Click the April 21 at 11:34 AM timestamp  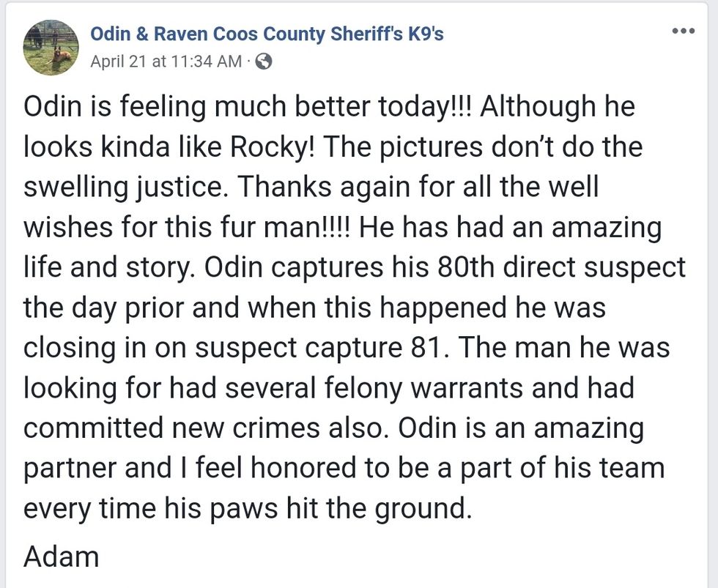[166, 62]
